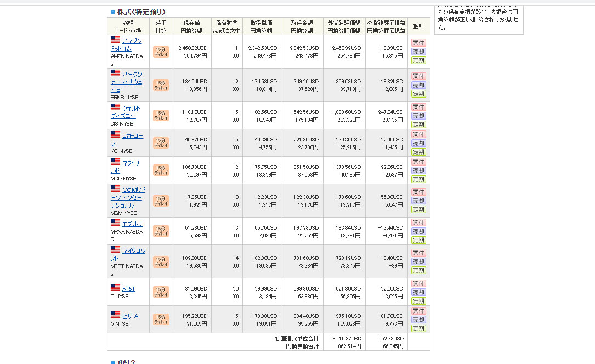This screenshot has width=595, height=364.
Task: Open the モデルナ stock link
Action: pos(132,224)
